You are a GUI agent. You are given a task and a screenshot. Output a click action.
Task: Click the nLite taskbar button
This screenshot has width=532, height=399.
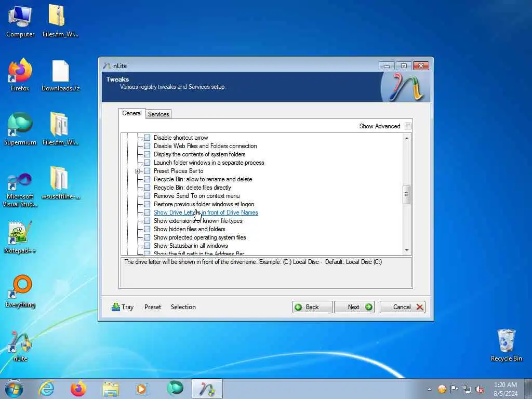pos(207,389)
